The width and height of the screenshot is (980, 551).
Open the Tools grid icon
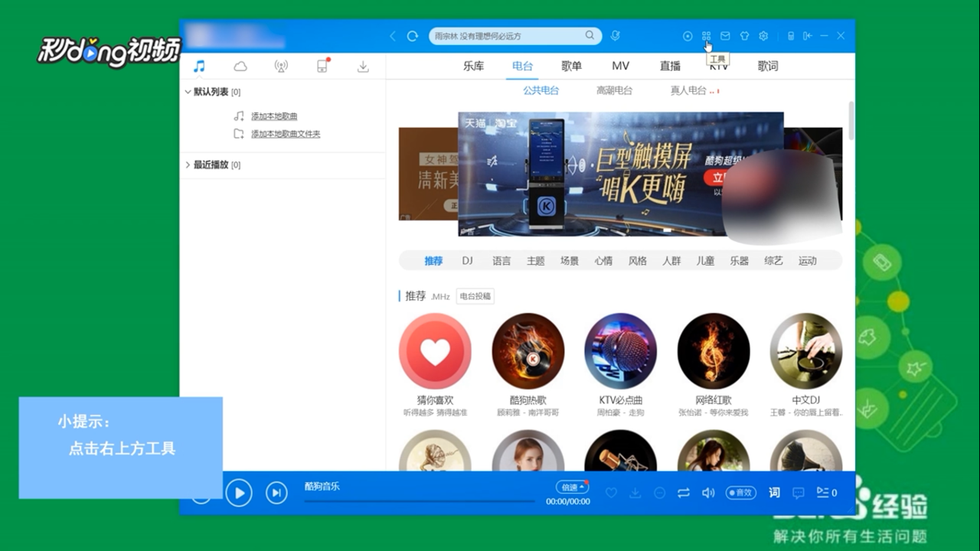click(706, 36)
